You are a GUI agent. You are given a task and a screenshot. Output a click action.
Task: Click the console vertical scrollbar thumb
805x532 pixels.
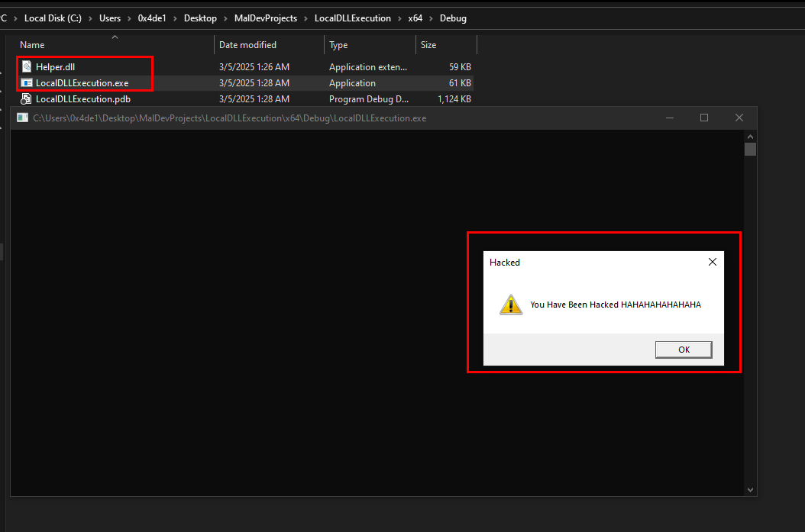[750, 150]
